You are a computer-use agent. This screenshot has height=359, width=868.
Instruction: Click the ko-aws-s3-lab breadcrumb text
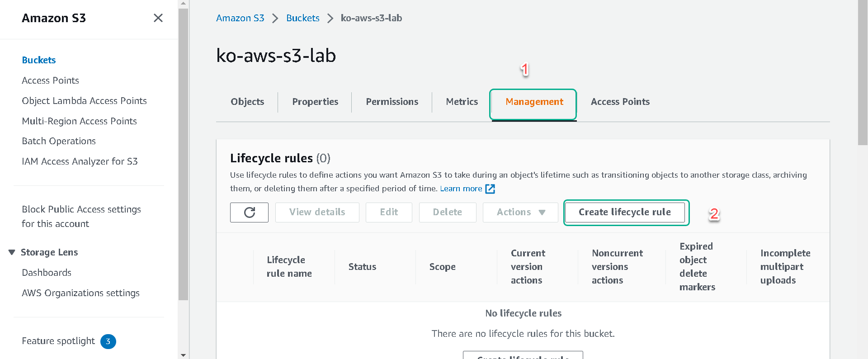click(371, 18)
